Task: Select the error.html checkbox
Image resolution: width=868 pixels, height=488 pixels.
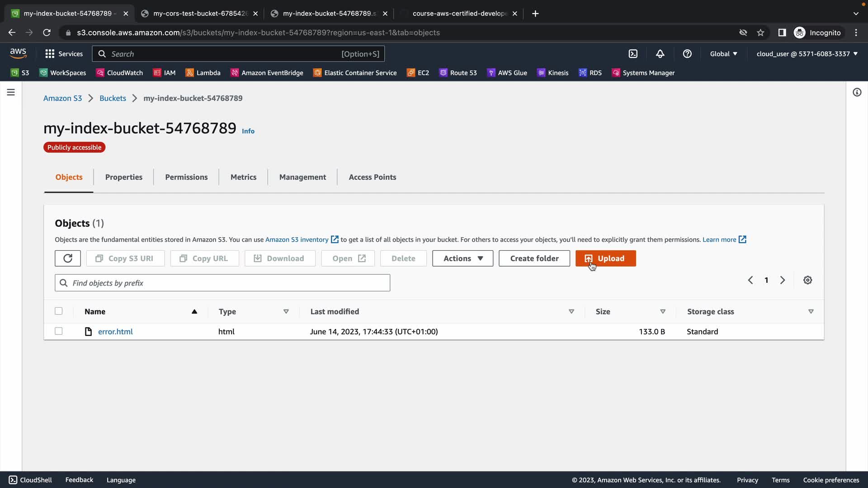Action: [59, 331]
